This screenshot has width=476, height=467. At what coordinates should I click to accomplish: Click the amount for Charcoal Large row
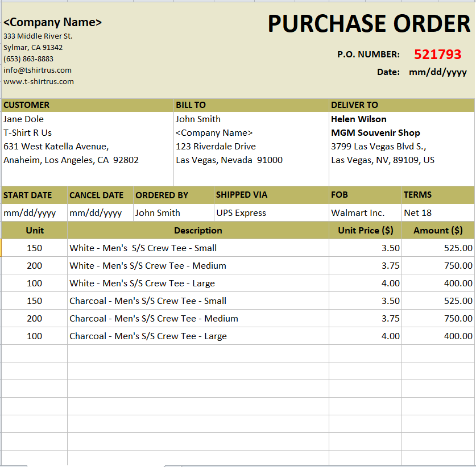[x=458, y=336]
